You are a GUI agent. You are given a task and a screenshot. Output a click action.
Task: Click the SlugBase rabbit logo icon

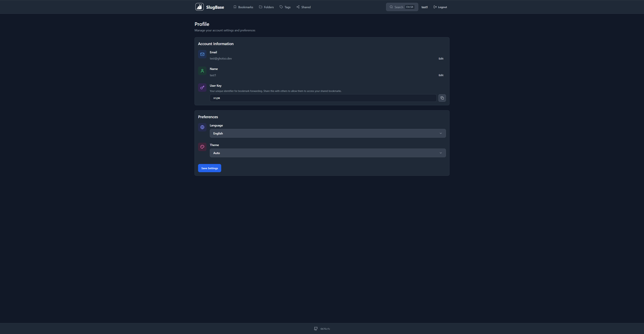coord(199,7)
